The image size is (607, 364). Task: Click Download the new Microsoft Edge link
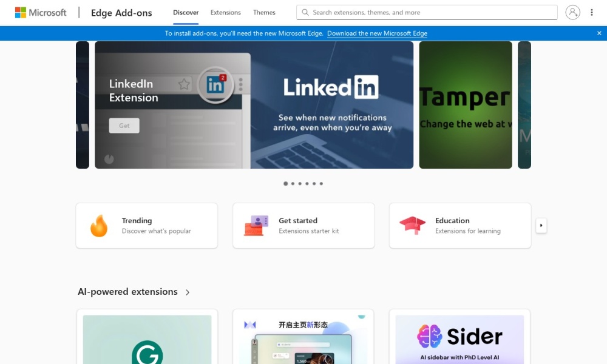click(377, 33)
